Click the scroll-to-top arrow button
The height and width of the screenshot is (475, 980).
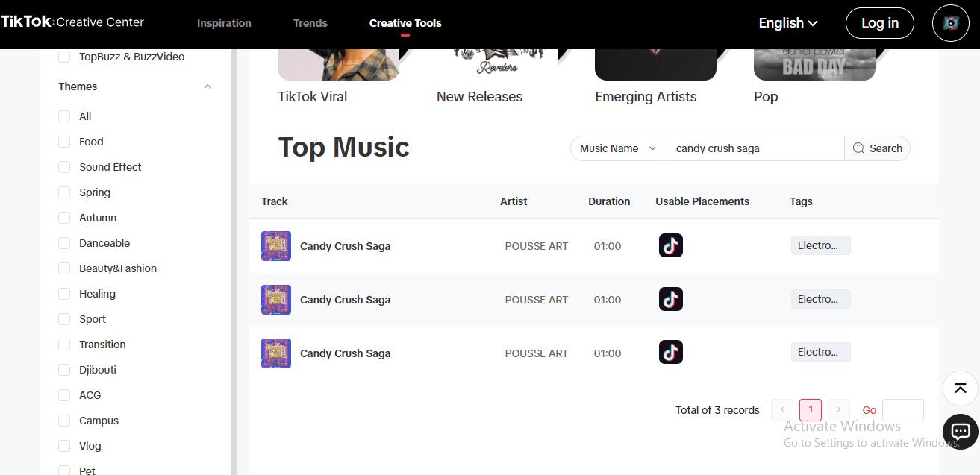pos(960,389)
